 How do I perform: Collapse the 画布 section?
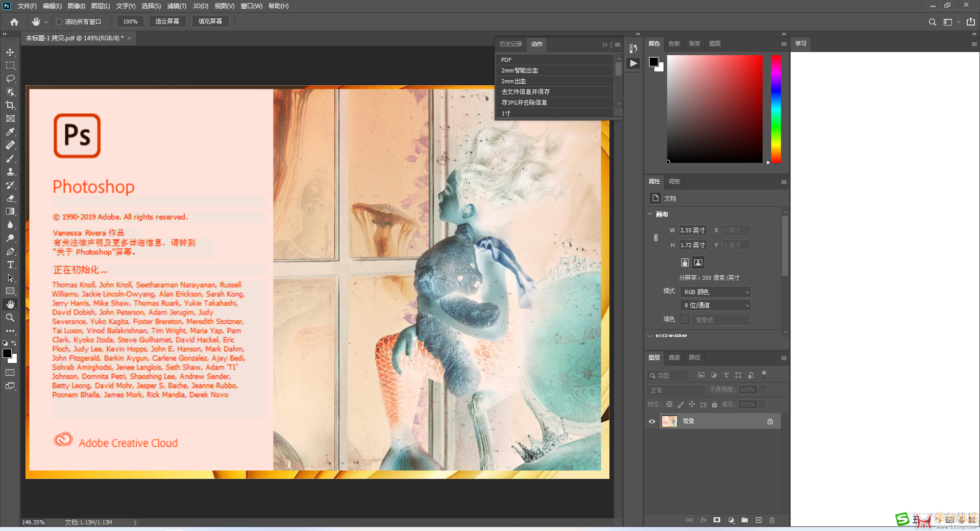(650, 214)
